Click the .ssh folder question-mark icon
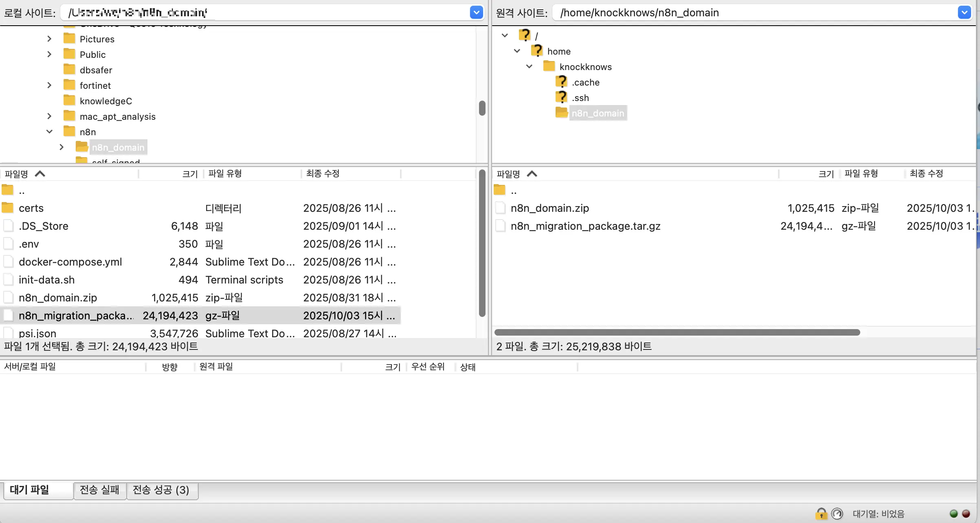 tap(561, 97)
